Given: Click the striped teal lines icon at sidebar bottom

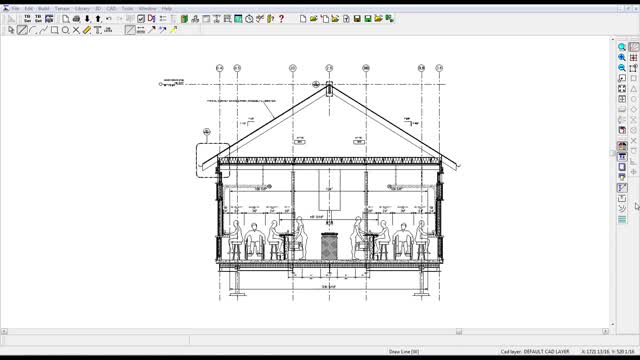Looking at the screenshot, I should pos(622,220).
